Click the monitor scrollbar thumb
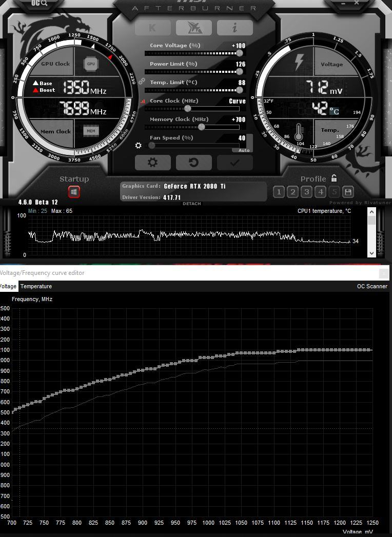Image resolution: width=392 pixels, height=537 pixels. (372, 220)
